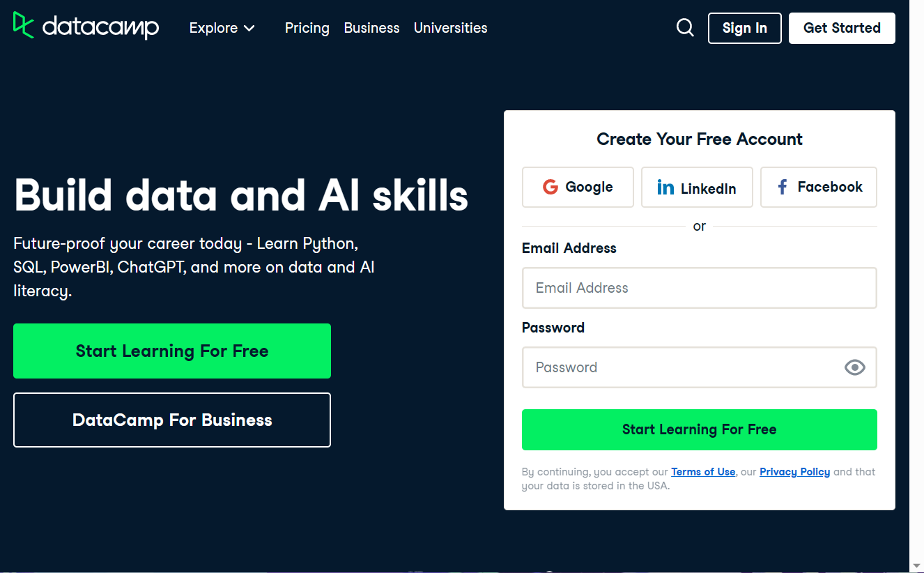Open the Terms of Use link

point(703,472)
